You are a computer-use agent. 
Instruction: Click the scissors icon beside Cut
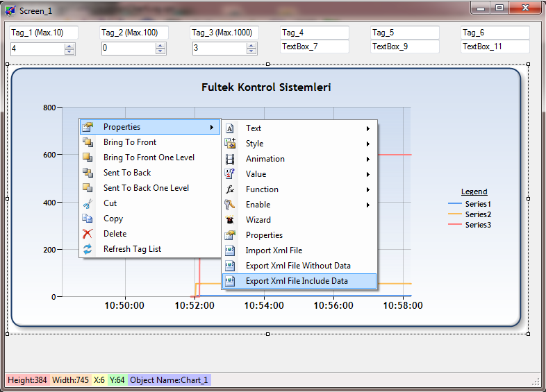point(88,203)
